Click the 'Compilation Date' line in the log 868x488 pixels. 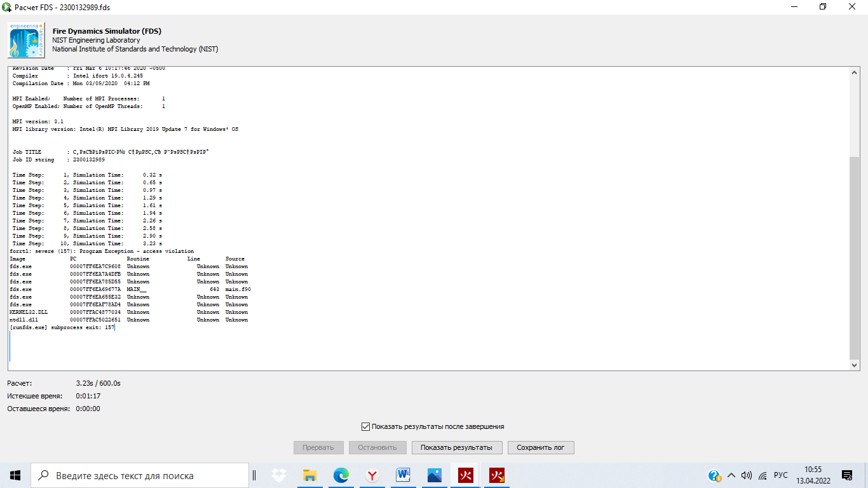(x=81, y=83)
